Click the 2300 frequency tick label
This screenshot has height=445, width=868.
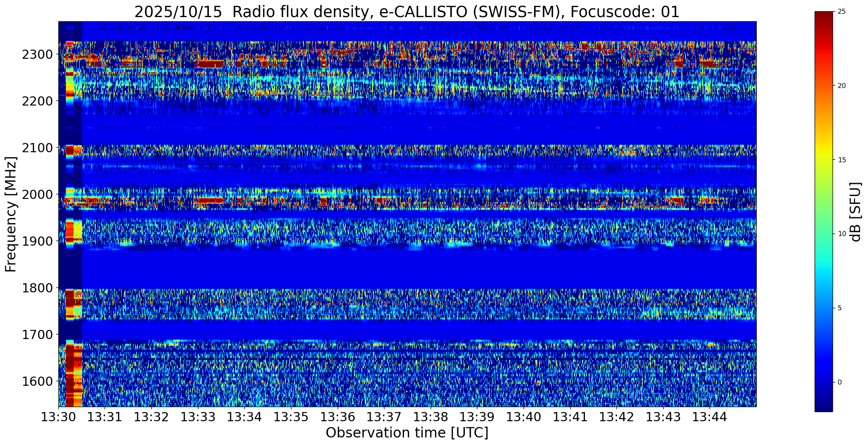(38, 55)
